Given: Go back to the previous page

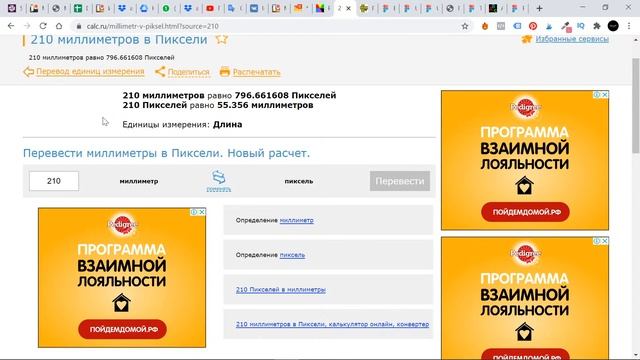Looking at the screenshot, I should pyautogui.click(x=11, y=26).
